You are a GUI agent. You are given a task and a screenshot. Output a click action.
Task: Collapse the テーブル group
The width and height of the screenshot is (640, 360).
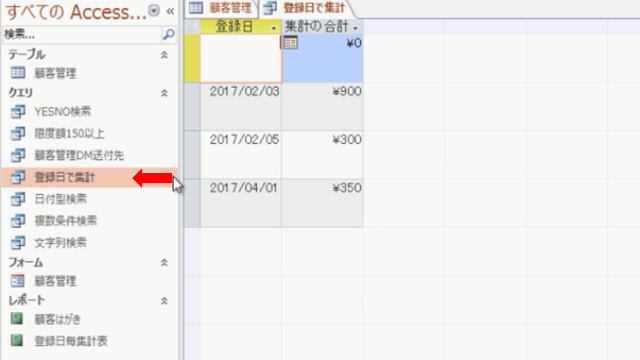coord(164,54)
